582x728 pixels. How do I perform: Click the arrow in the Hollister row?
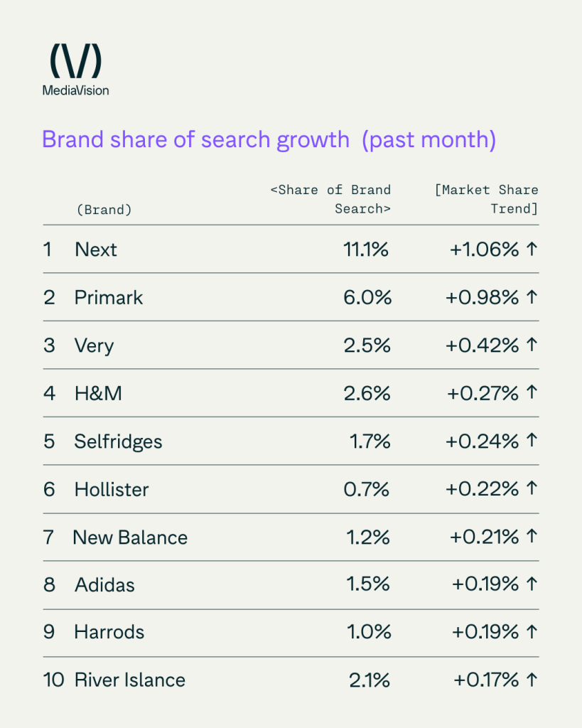[532, 488]
